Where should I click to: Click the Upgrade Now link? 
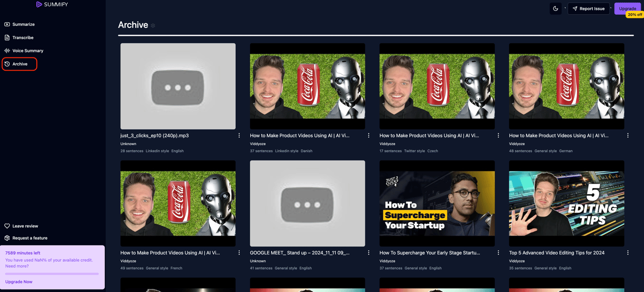(19, 282)
